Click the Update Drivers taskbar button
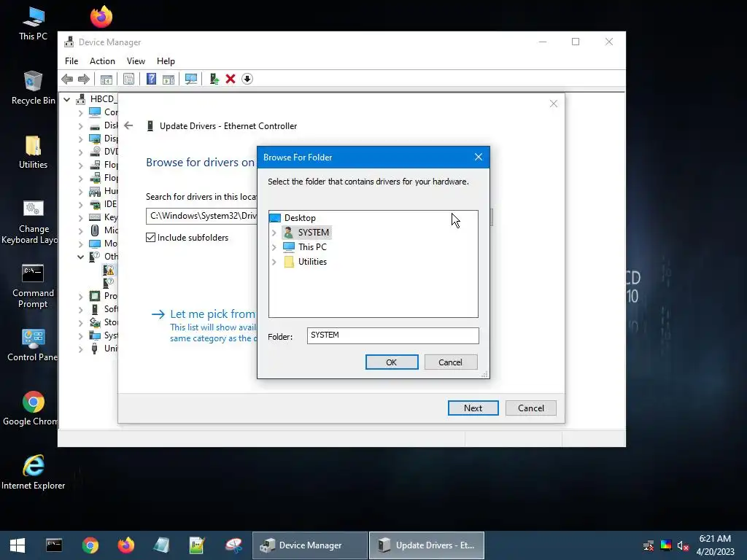Screen dimensions: 747x560 [426, 545]
